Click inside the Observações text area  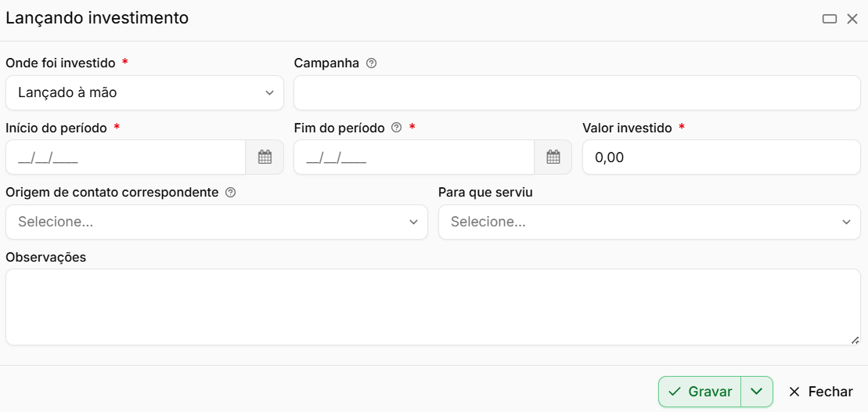point(433,307)
